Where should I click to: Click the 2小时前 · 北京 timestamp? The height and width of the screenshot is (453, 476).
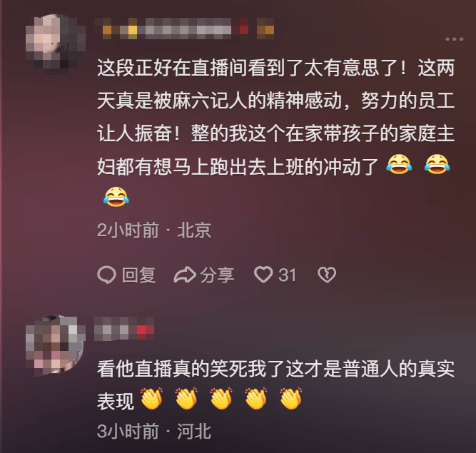[154, 230]
